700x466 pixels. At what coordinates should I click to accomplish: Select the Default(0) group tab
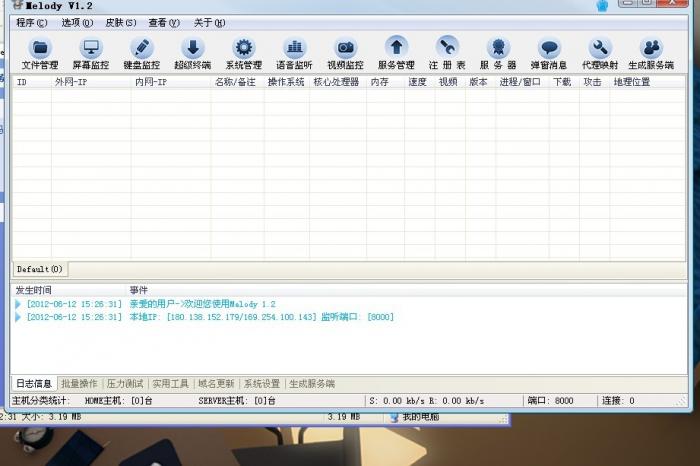pos(40,269)
